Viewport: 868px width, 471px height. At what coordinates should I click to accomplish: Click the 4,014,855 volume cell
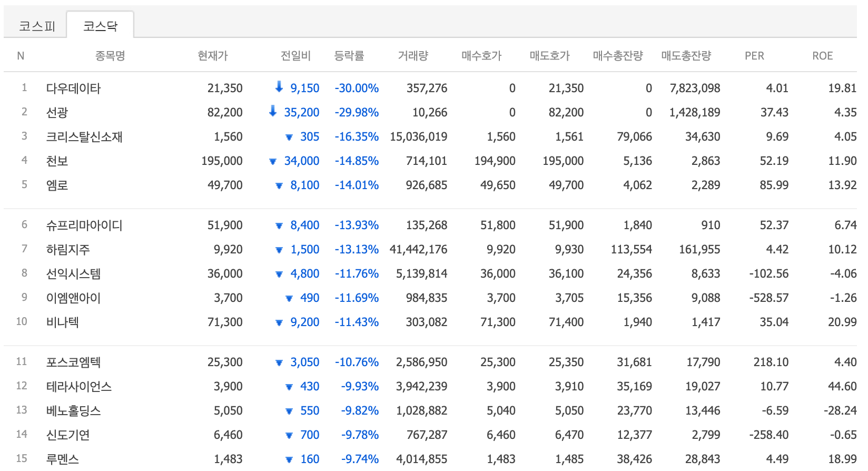422,459
